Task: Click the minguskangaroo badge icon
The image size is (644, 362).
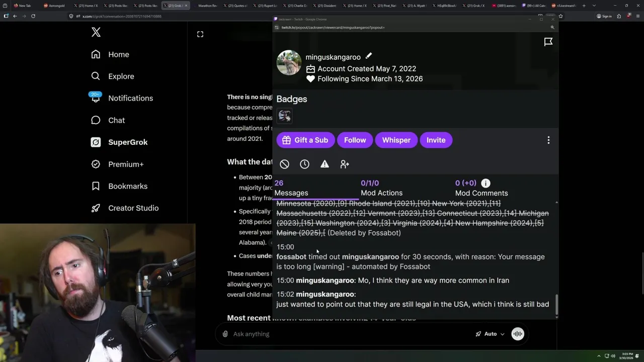Action: [284, 116]
